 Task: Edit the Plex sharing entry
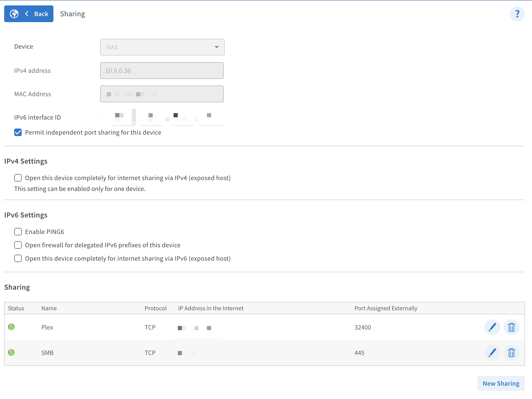click(x=492, y=327)
